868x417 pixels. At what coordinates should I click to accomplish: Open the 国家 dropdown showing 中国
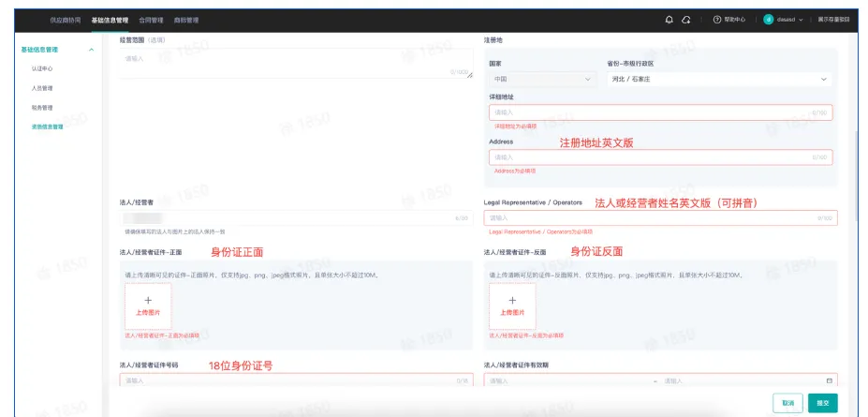pyautogui.click(x=542, y=80)
